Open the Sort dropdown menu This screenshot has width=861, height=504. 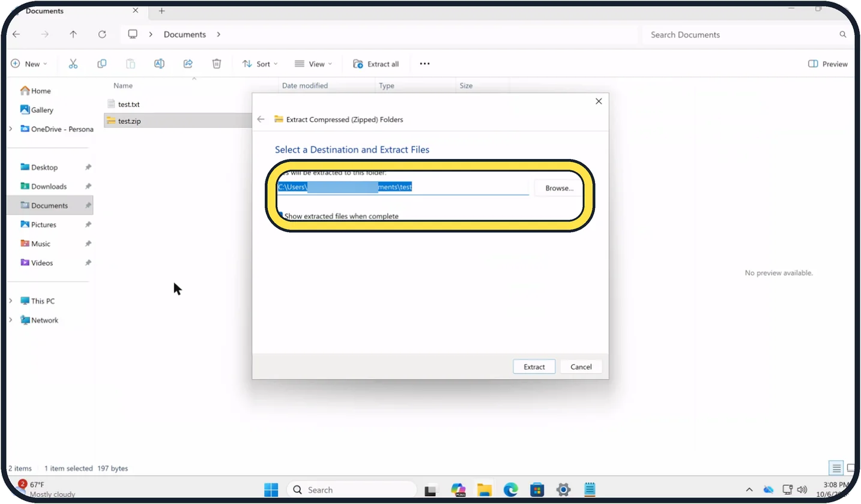tap(260, 64)
